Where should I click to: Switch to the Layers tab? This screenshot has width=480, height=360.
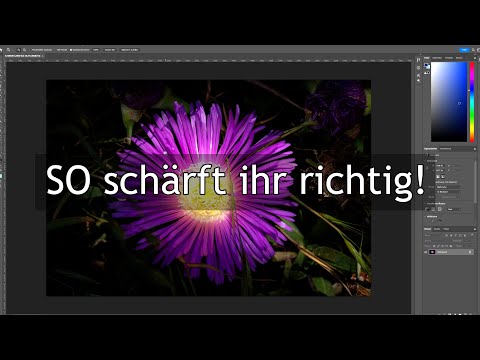427,229
